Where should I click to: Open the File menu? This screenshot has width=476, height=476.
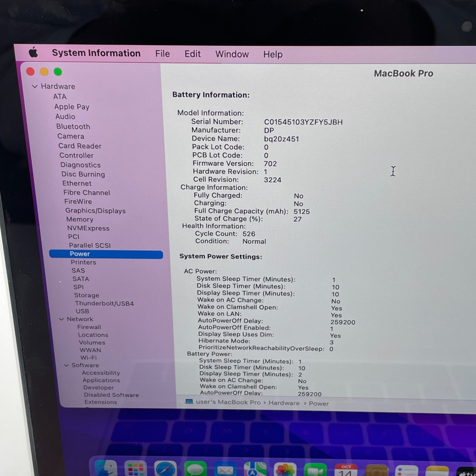click(162, 54)
